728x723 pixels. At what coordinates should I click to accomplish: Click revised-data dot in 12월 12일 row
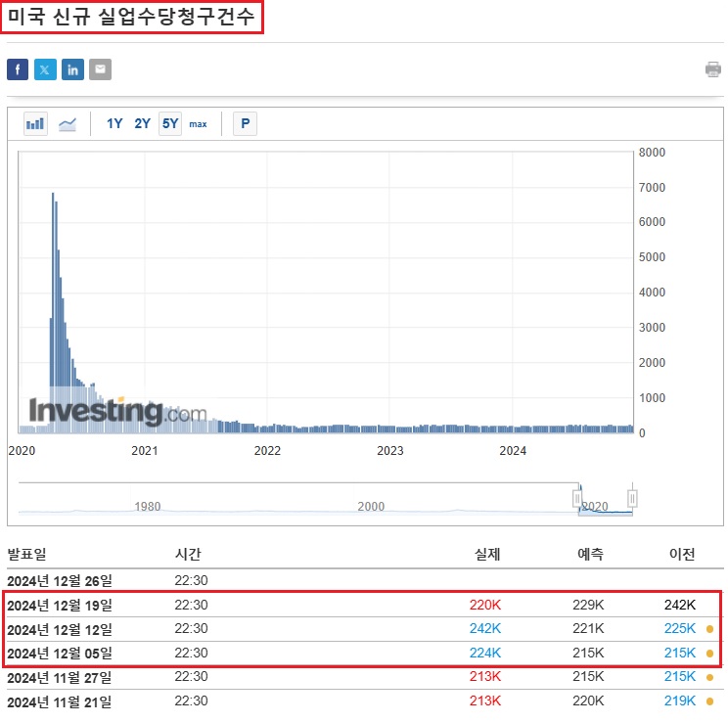coord(709,629)
